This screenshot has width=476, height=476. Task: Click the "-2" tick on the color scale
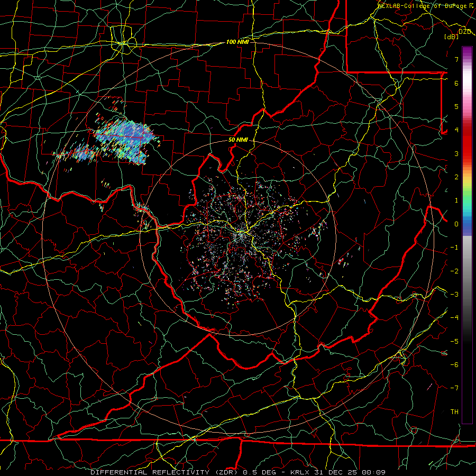(454, 271)
